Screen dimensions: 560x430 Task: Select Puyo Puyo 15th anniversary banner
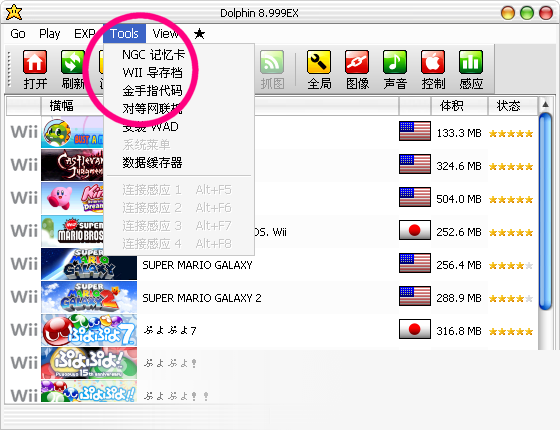click(x=89, y=363)
